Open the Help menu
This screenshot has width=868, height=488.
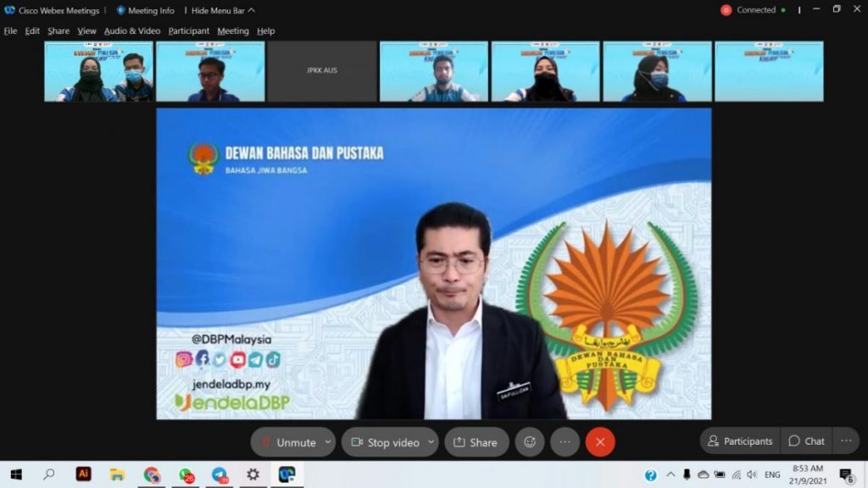(x=265, y=31)
